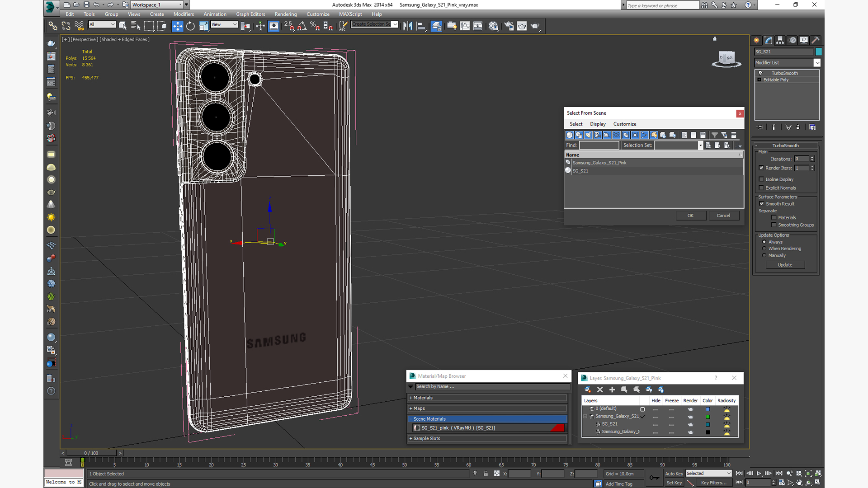
Task: Activate the Select and Move tool
Action: pos(177,26)
